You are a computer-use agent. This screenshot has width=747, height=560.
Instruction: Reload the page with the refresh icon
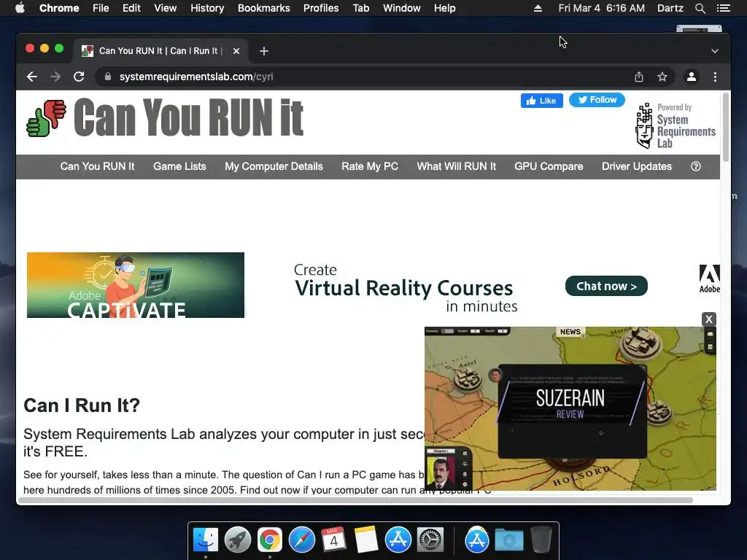[79, 77]
